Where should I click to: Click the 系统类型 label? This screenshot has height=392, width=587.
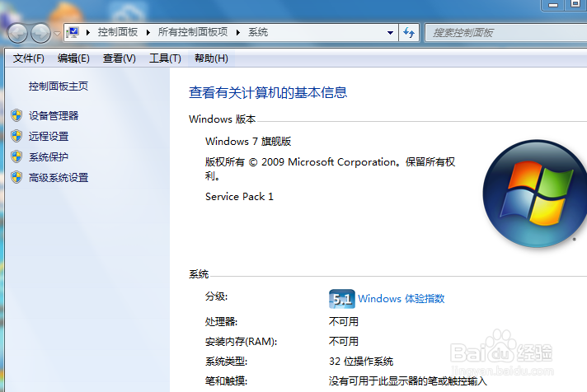[x=226, y=362]
